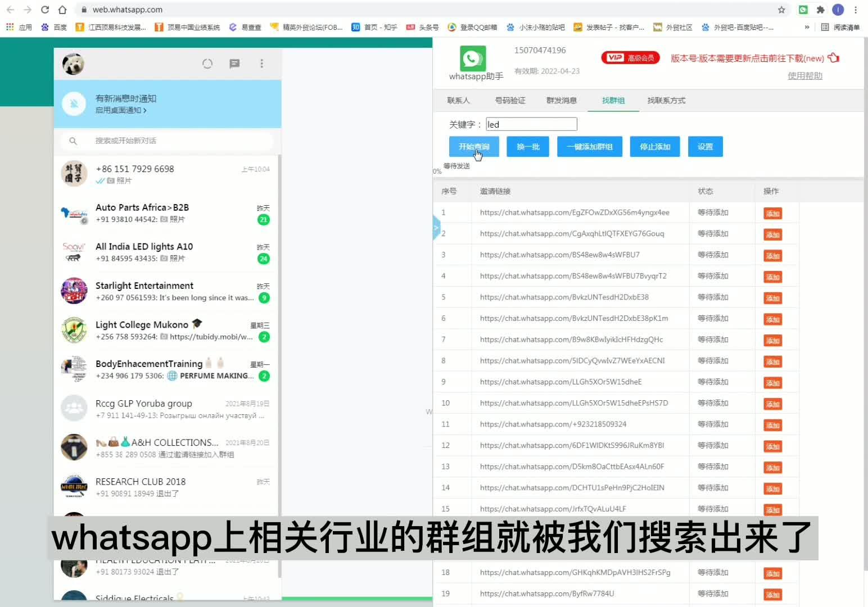
Task: Open chat with +86 151 7929 6698
Action: coord(167,174)
